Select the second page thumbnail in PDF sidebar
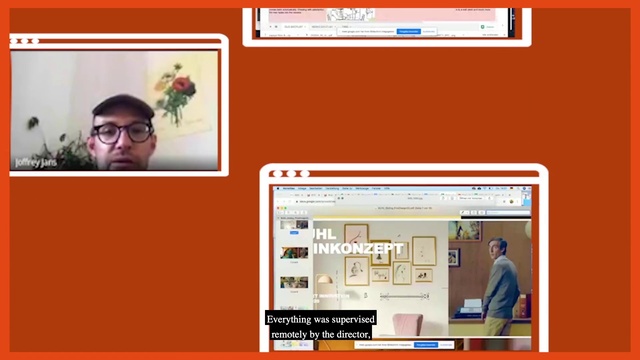This screenshot has width=640, height=360. pyautogui.click(x=294, y=253)
